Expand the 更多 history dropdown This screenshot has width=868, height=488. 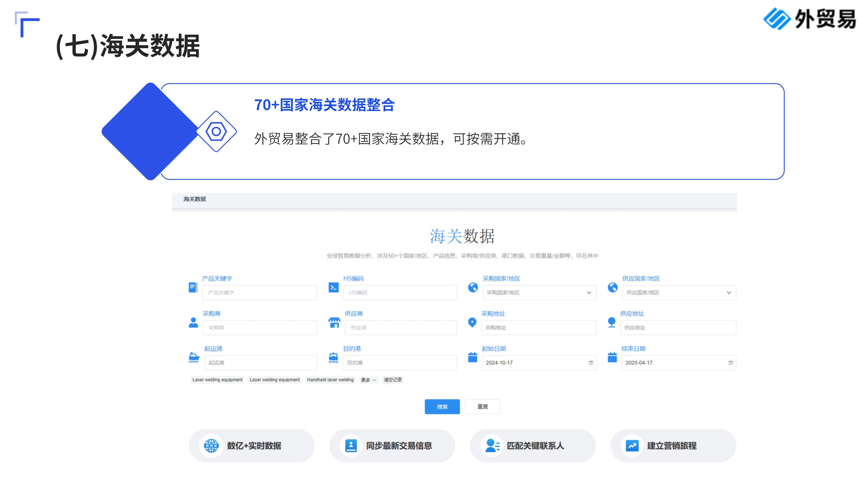(368, 380)
